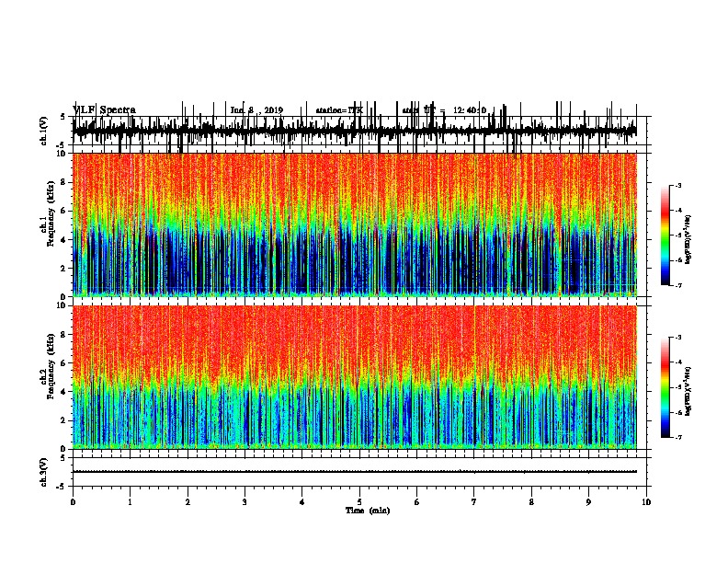Click the ch.1 spectrogram plot area

tap(354, 224)
